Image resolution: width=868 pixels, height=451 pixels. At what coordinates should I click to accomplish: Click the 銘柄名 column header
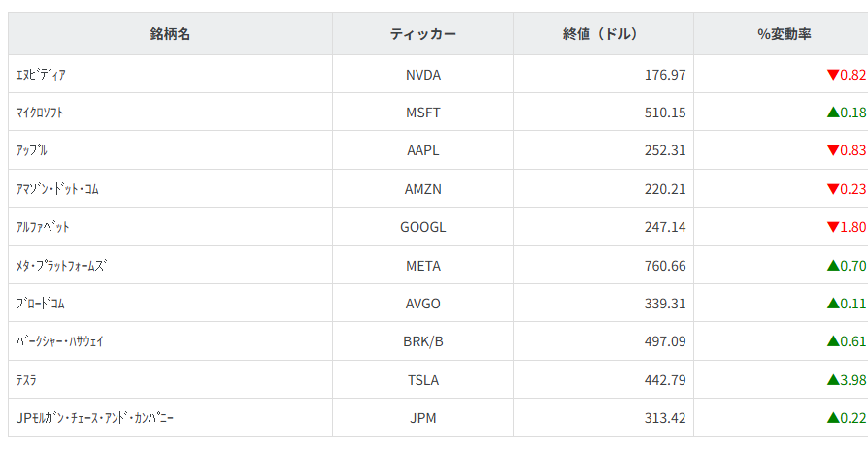coord(170,34)
